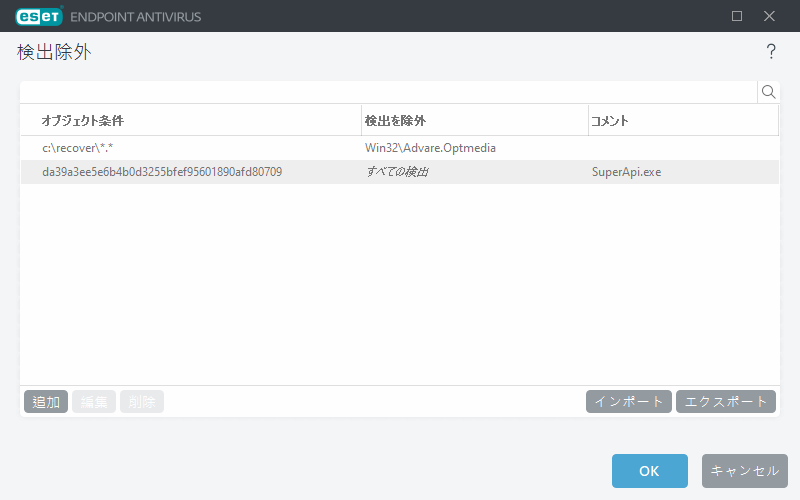
Task: Close the ESET window with X
Action: pos(769,16)
